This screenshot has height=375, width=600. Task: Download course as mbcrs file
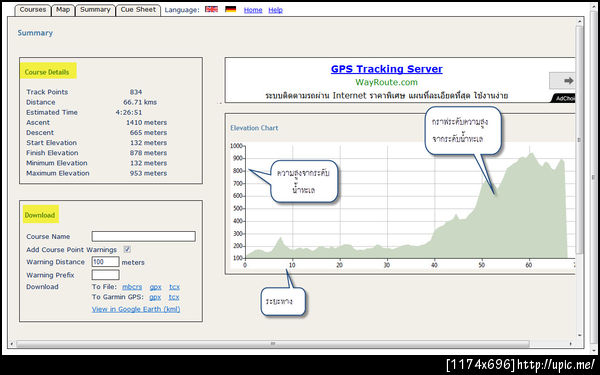pos(132,287)
